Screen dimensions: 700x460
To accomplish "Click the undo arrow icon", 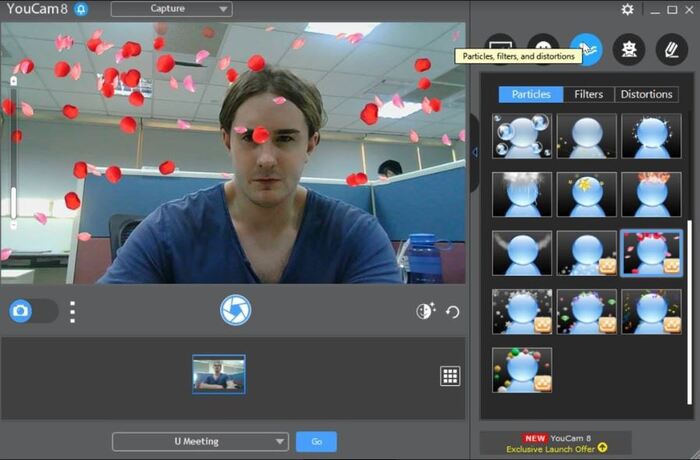I will coord(453,312).
